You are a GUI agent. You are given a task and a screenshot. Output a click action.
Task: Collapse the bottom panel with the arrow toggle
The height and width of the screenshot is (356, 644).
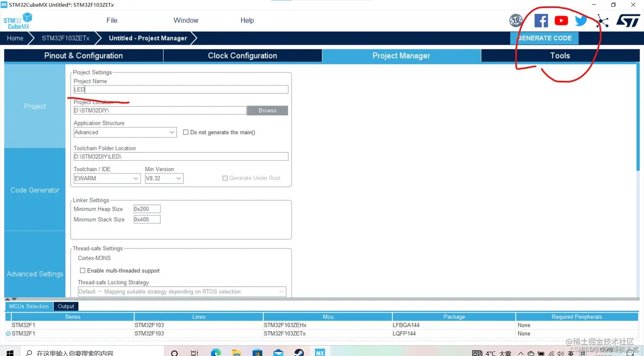[14, 299]
